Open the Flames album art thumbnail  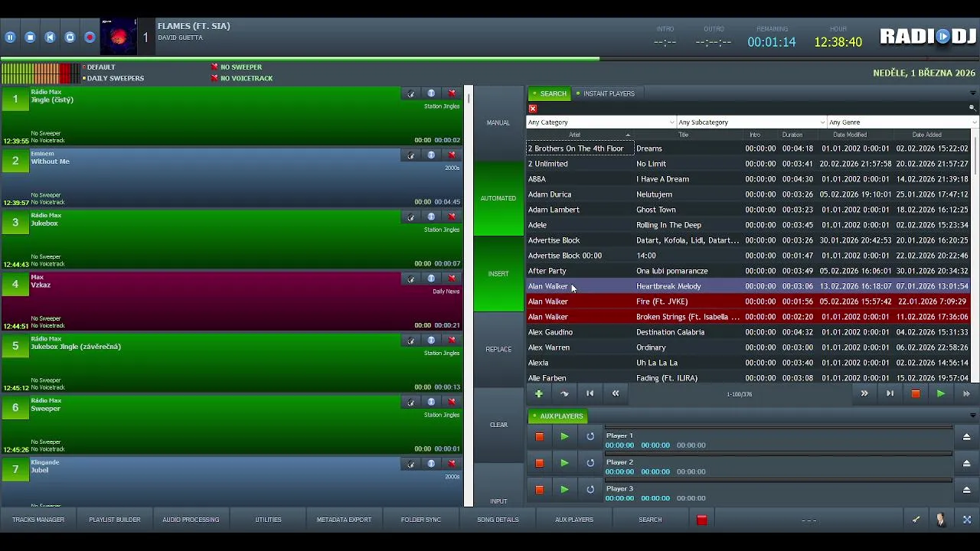119,37
